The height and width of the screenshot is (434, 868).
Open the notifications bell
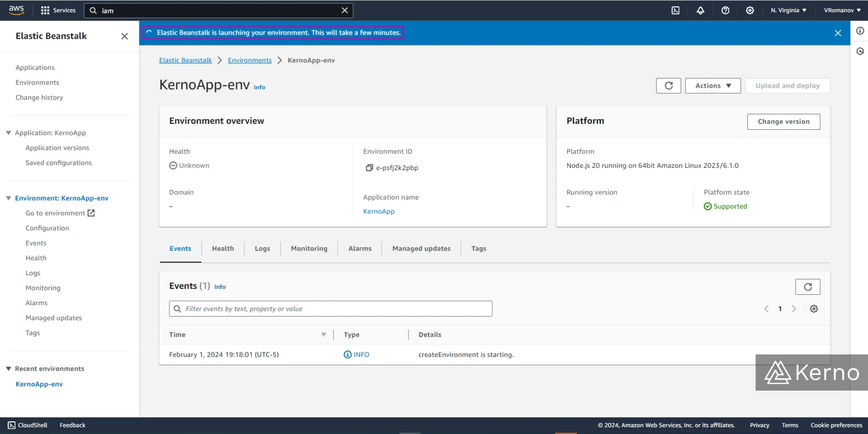pyautogui.click(x=700, y=10)
